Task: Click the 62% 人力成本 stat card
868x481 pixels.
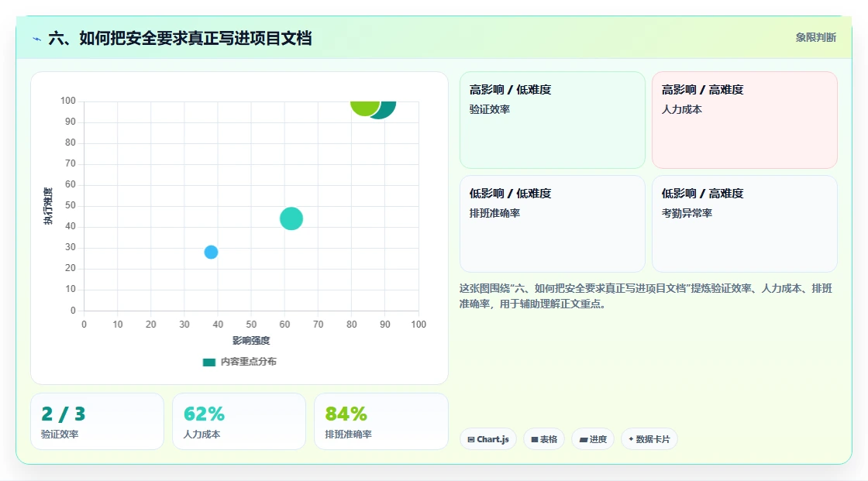Action: pyautogui.click(x=239, y=421)
